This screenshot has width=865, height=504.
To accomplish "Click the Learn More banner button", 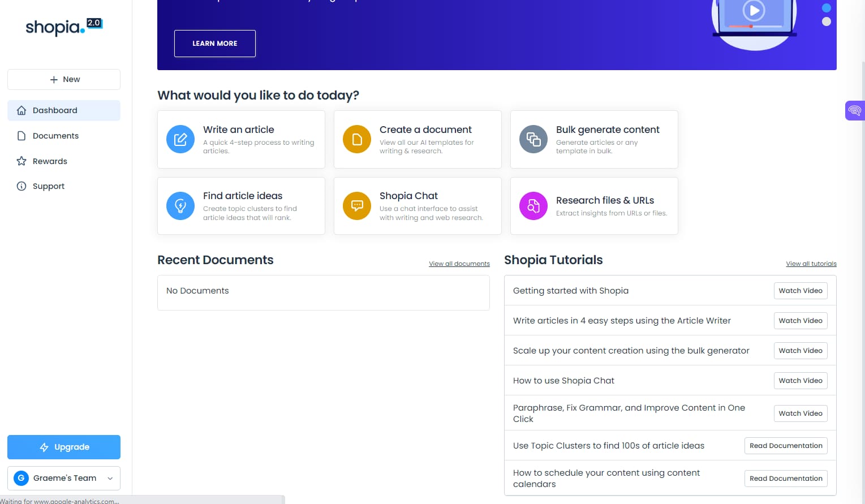I will click(x=215, y=44).
